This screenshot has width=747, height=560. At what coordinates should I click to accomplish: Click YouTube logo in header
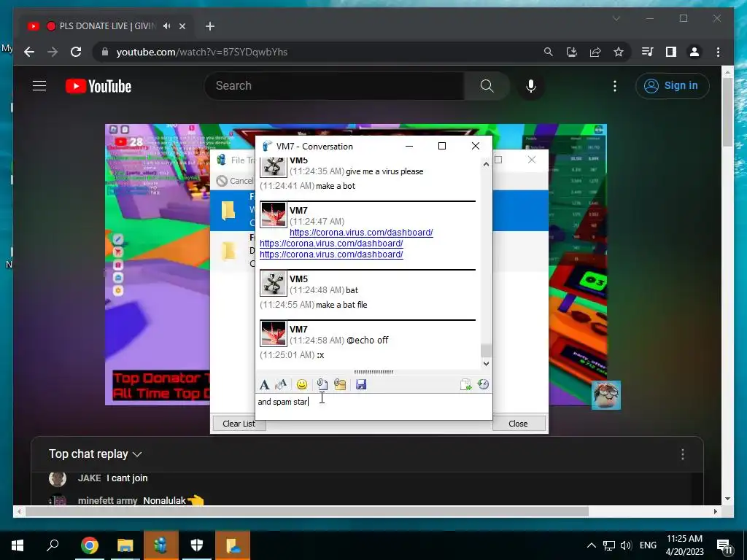click(x=98, y=86)
